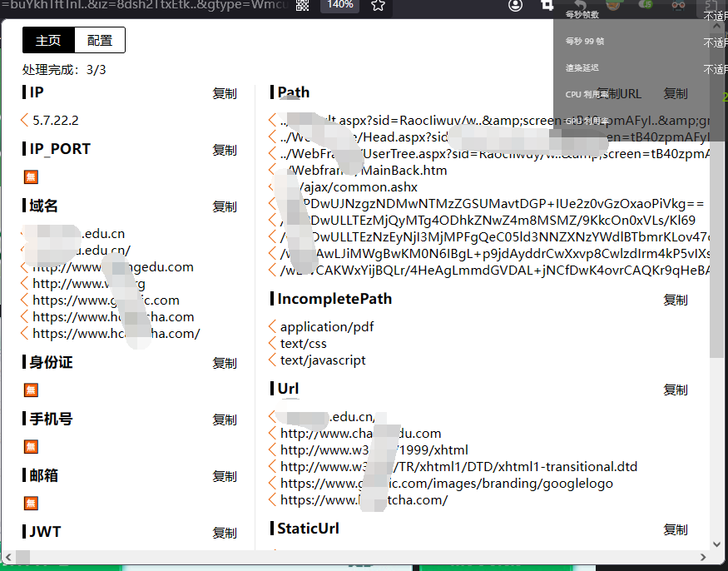Screen dimensions: 728x571
Task: Click the 無 icon under IP_PORT
Action: 31,177
